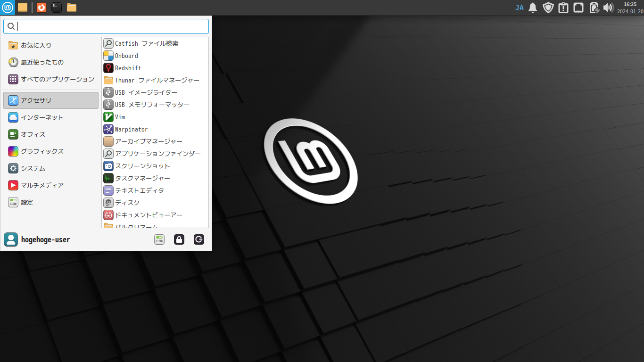Click the hogehoge-user name label
Screen dimensions: 644x362
45,239
